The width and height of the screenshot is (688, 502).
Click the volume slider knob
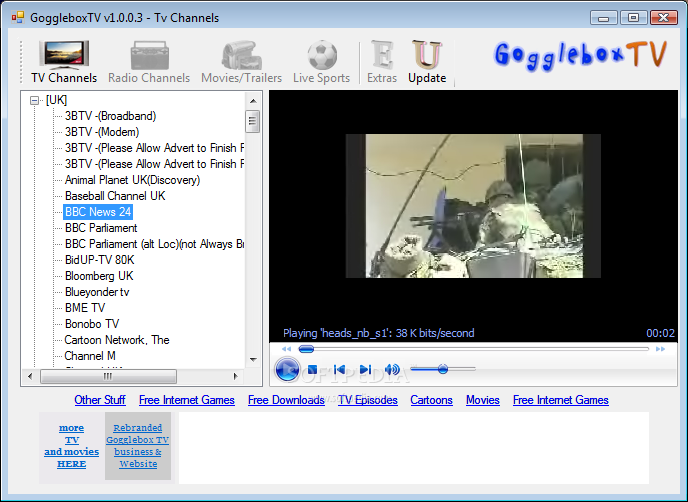pos(443,369)
